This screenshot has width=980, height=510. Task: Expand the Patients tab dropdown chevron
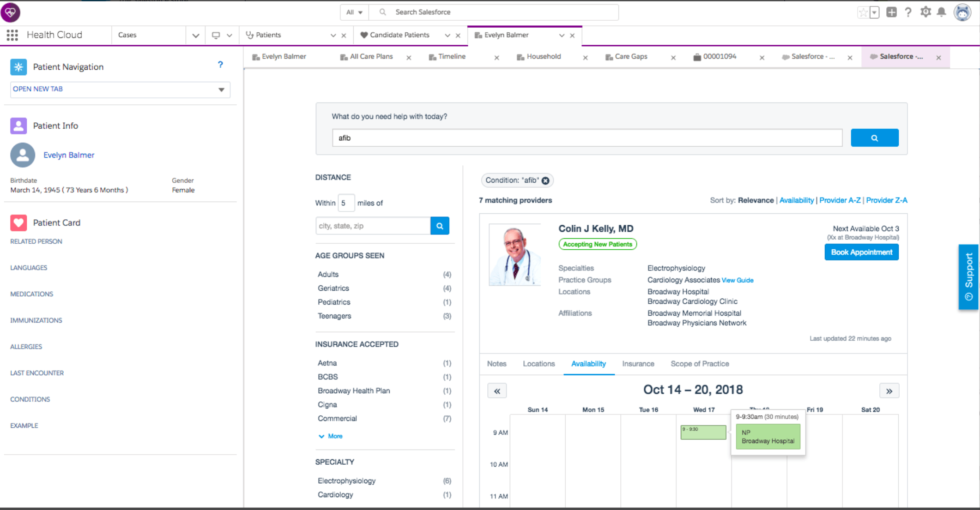[333, 36]
